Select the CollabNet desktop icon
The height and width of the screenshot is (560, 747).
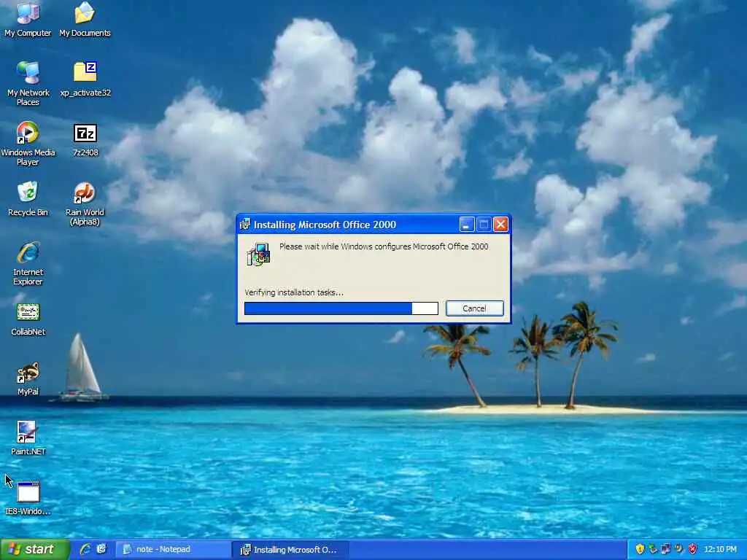28,319
